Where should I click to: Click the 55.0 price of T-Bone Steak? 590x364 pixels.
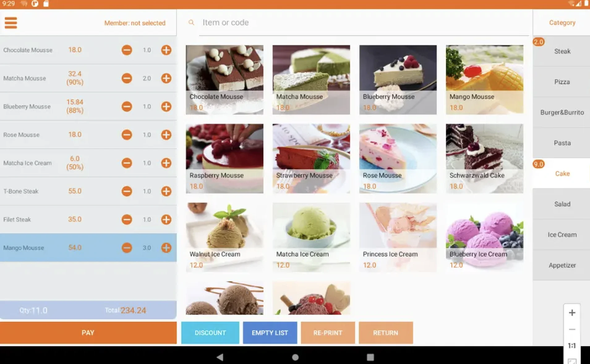click(75, 191)
